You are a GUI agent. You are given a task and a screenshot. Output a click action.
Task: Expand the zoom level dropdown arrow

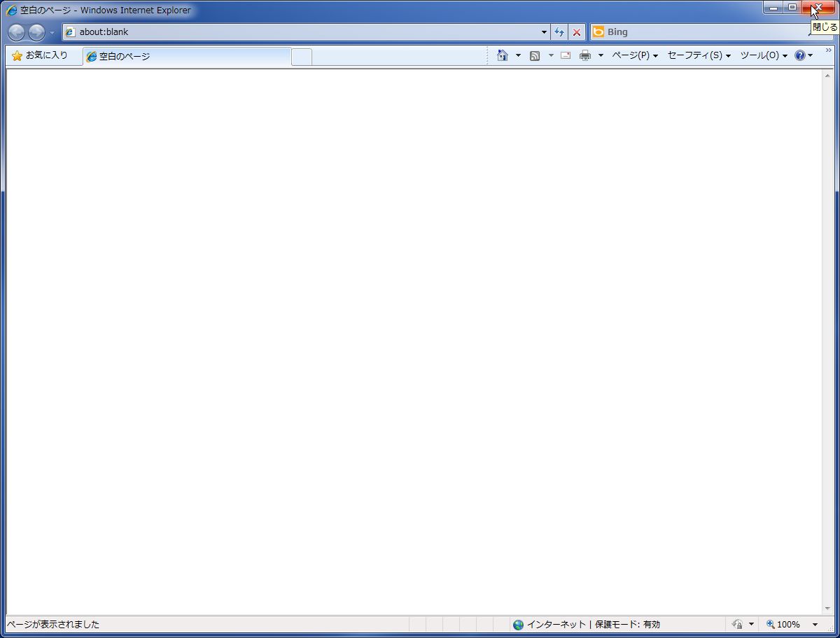pyautogui.click(x=815, y=625)
